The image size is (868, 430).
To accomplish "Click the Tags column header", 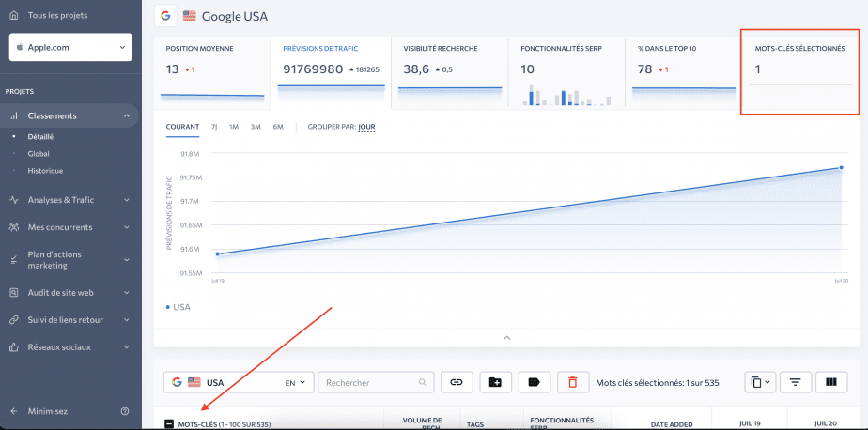I will pos(475,424).
